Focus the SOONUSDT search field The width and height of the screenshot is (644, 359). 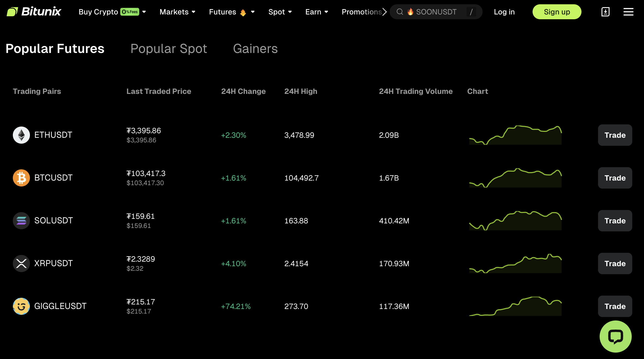[436, 12]
